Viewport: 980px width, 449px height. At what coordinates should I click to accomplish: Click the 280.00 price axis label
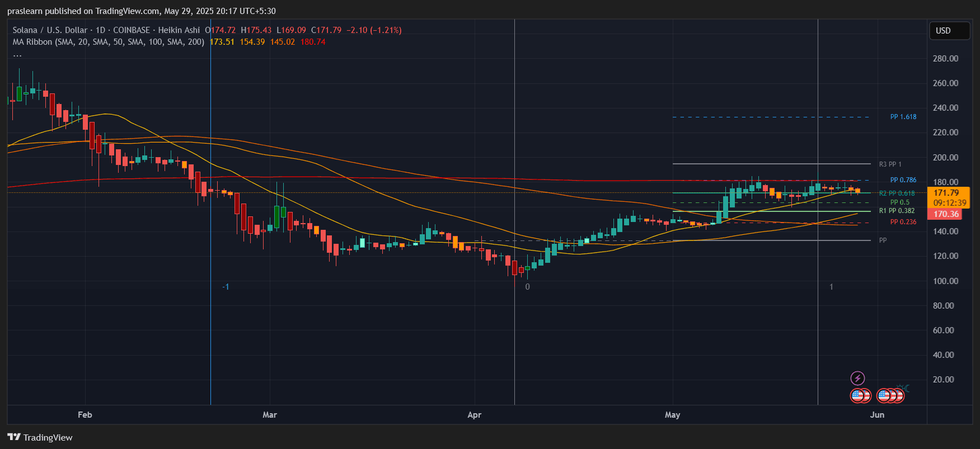click(946, 59)
